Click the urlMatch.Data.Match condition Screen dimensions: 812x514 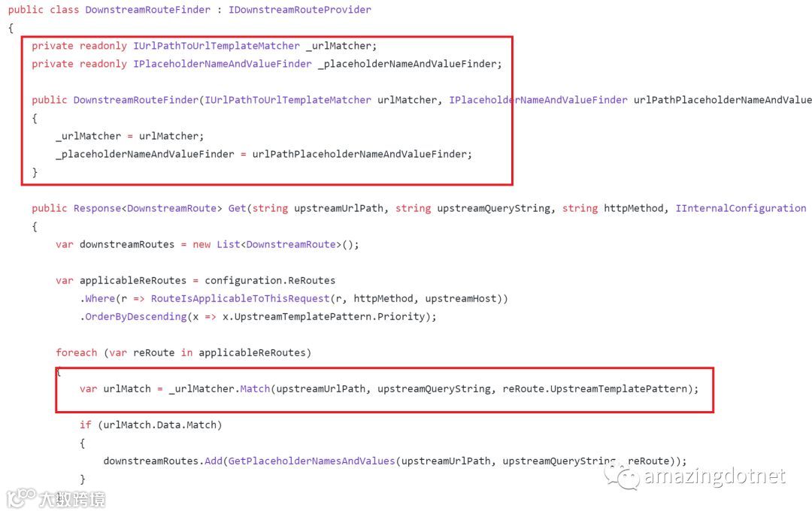160,425
